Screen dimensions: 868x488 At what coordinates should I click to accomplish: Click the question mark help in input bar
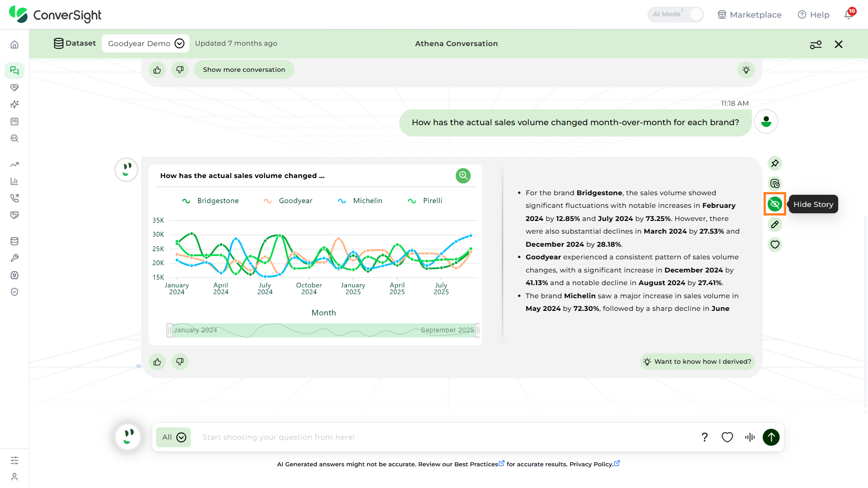click(704, 437)
